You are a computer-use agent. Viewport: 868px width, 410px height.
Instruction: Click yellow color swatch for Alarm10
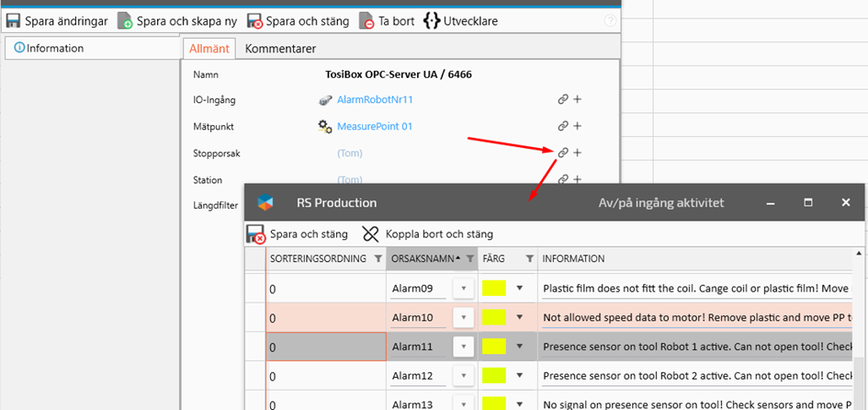point(494,317)
